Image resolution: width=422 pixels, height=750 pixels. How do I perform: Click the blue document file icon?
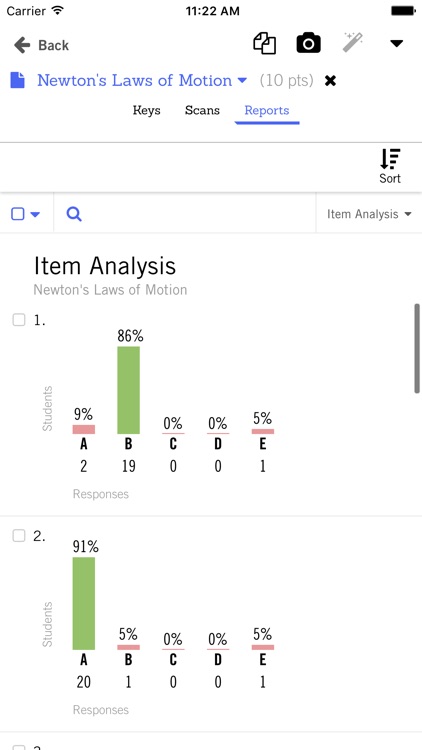[x=18, y=80]
